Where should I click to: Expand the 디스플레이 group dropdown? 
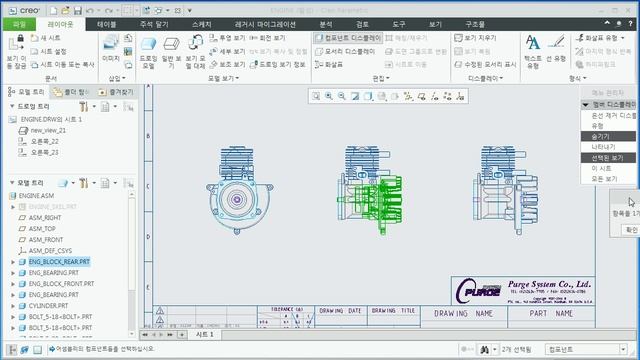pyautogui.click(x=485, y=78)
